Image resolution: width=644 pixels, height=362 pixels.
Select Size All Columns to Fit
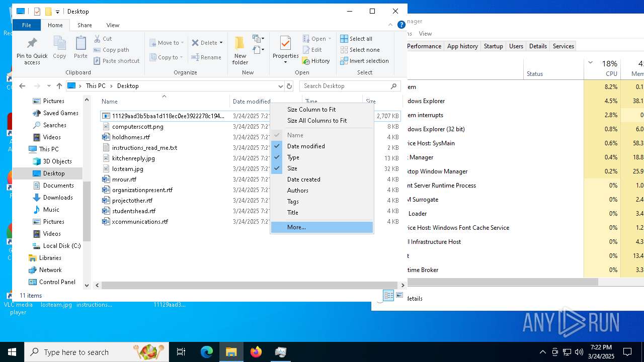click(322, 121)
